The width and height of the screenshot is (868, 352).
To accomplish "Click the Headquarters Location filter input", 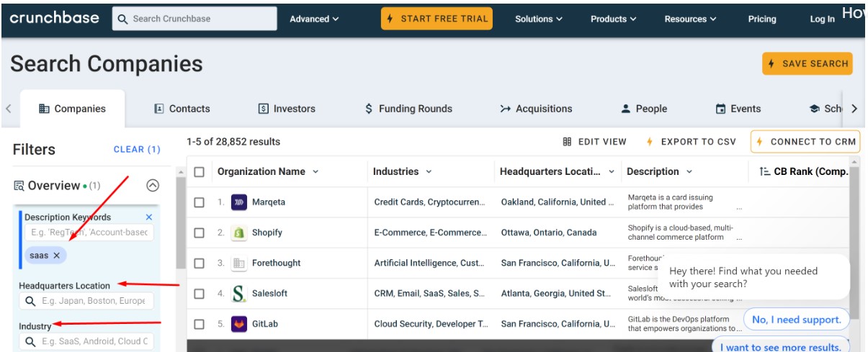I will tap(86, 301).
